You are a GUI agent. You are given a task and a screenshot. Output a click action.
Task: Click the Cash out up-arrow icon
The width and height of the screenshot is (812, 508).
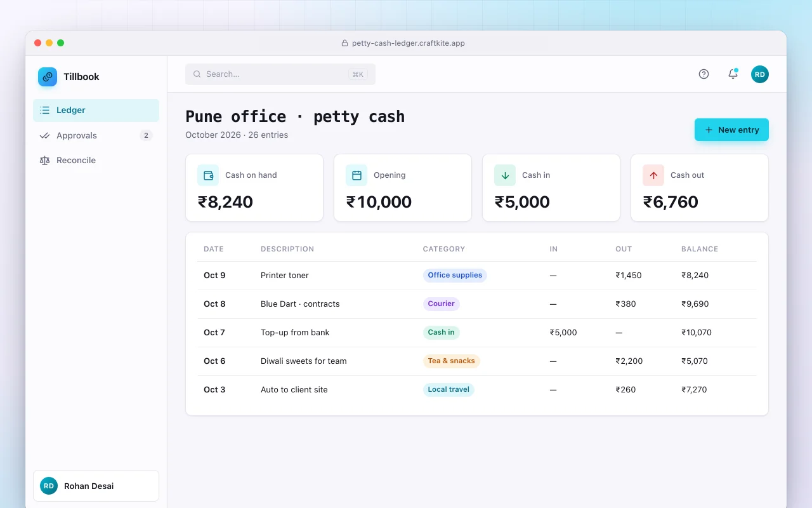pos(653,175)
